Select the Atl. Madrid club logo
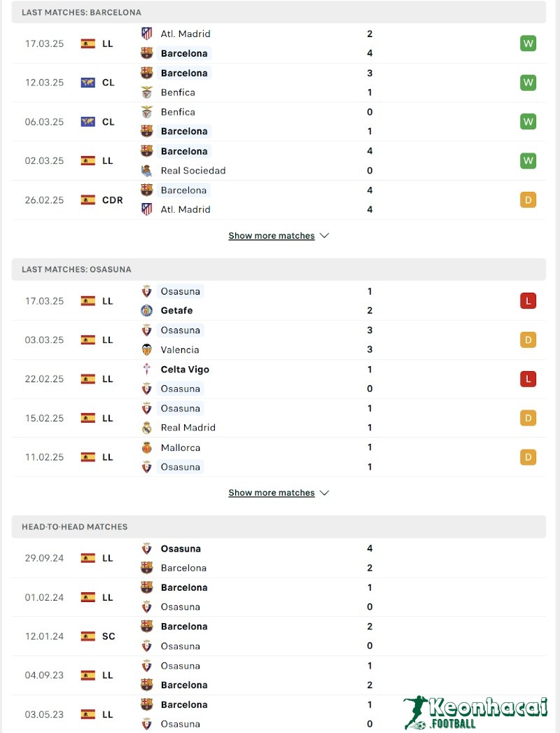This screenshot has height=733, width=560. click(x=146, y=33)
